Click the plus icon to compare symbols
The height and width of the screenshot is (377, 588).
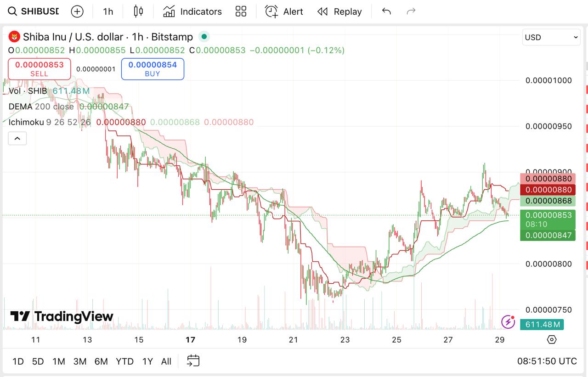click(77, 11)
